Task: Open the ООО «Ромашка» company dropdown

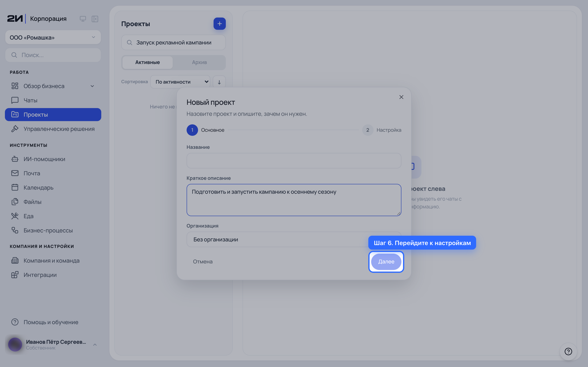Action: [x=53, y=37]
